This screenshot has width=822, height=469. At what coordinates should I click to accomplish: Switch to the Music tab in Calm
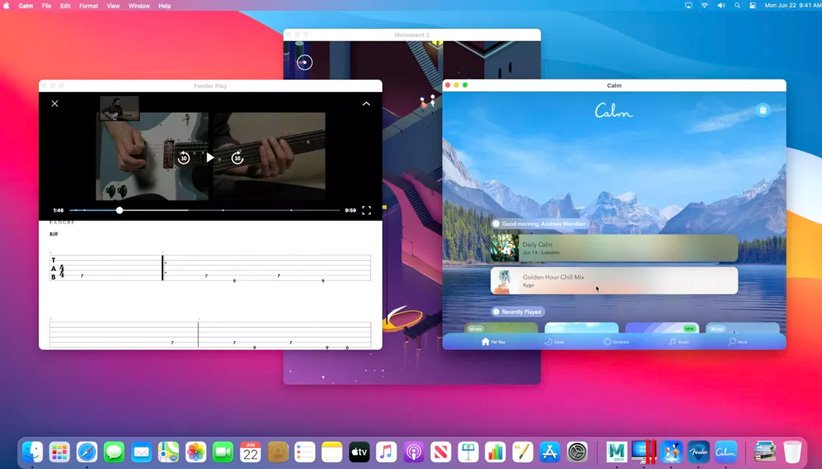point(678,342)
